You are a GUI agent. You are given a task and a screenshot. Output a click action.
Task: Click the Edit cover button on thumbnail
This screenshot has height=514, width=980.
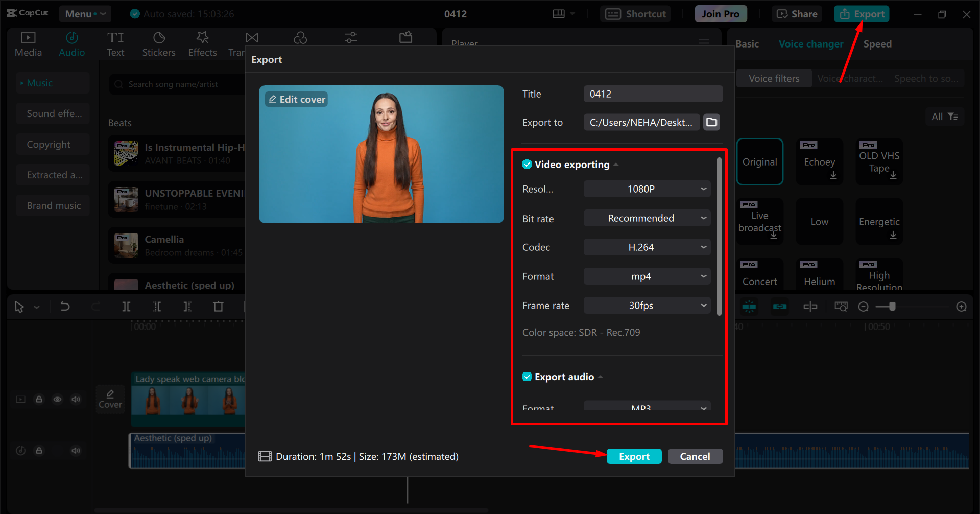pyautogui.click(x=297, y=99)
